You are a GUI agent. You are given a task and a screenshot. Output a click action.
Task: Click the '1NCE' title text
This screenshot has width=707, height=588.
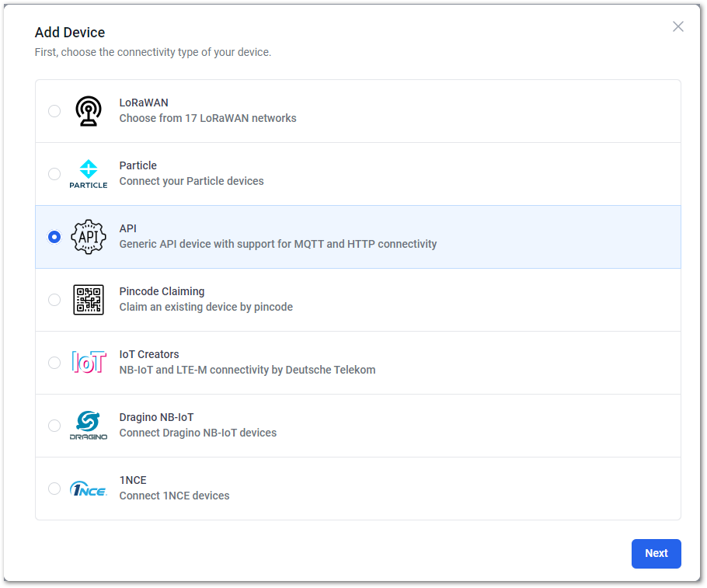133,480
